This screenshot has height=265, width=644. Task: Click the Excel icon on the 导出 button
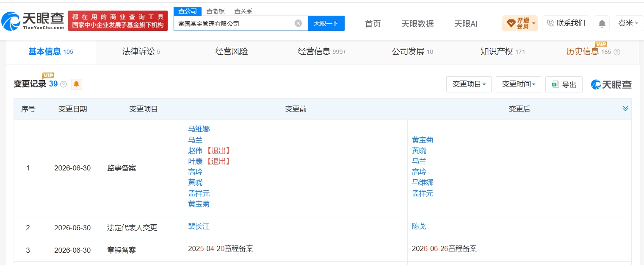[x=556, y=84]
